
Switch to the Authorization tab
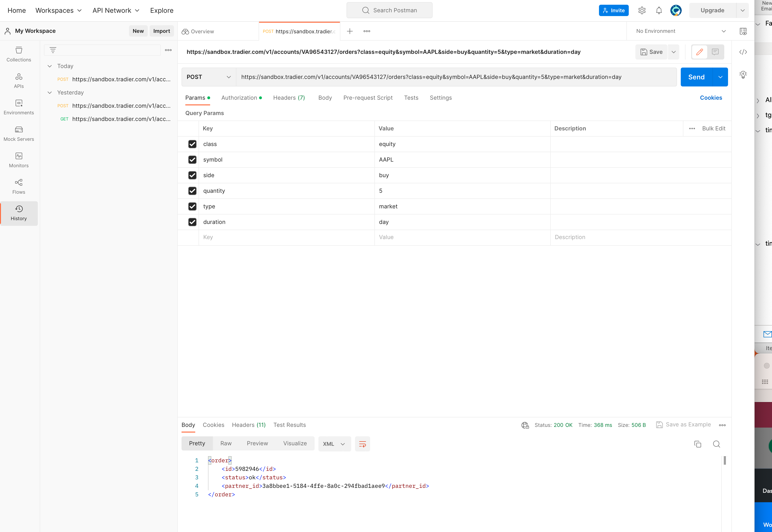pyautogui.click(x=241, y=98)
